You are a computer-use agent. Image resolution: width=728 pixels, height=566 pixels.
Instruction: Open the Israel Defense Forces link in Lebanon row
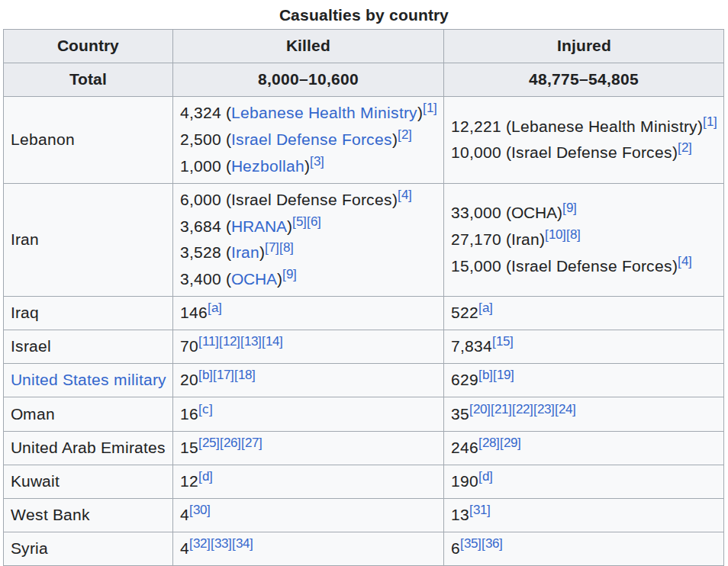point(312,140)
